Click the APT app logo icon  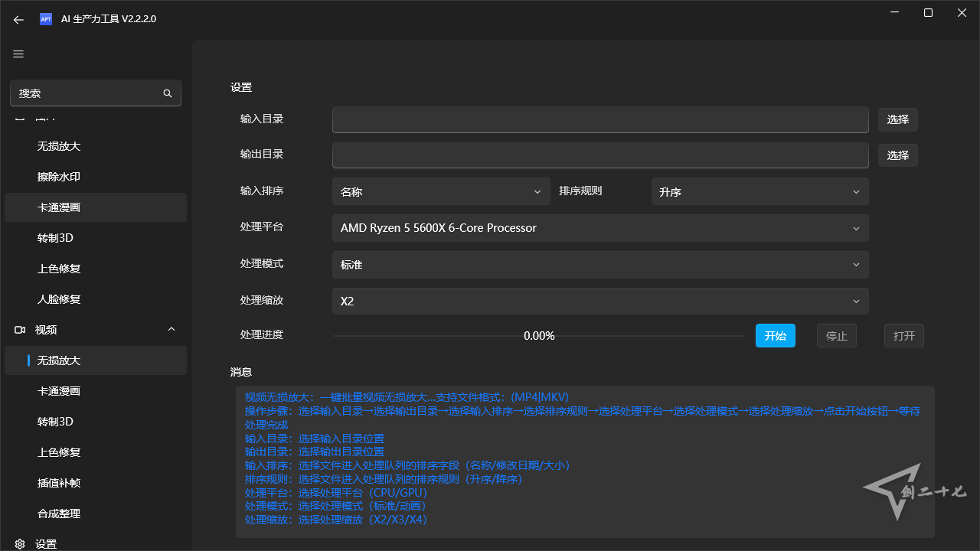coord(46,19)
